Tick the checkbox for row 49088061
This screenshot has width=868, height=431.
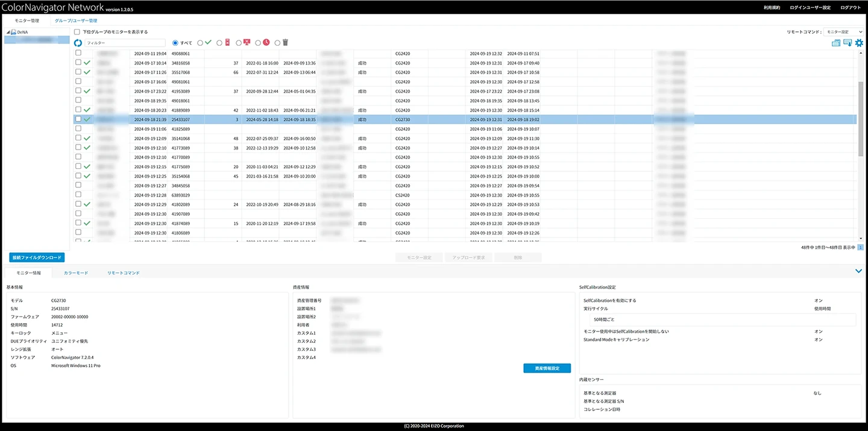pyautogui.click(x=78, y=53)
